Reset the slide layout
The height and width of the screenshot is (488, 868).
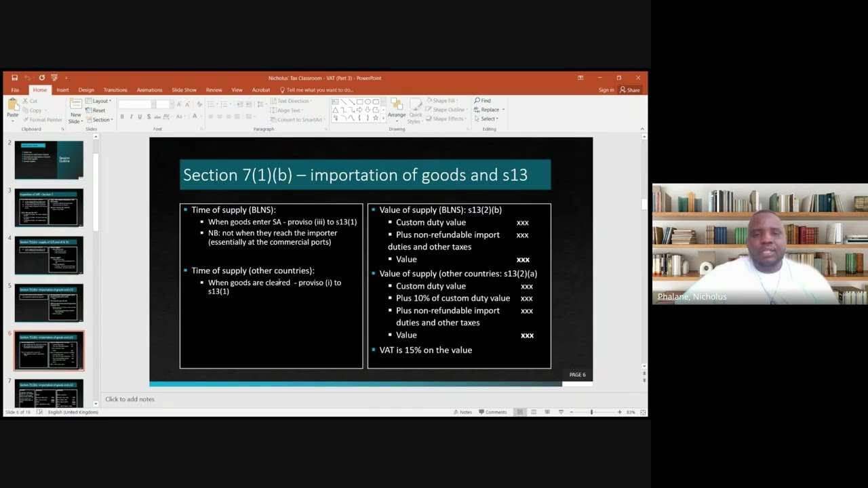(x=96, y=110)
